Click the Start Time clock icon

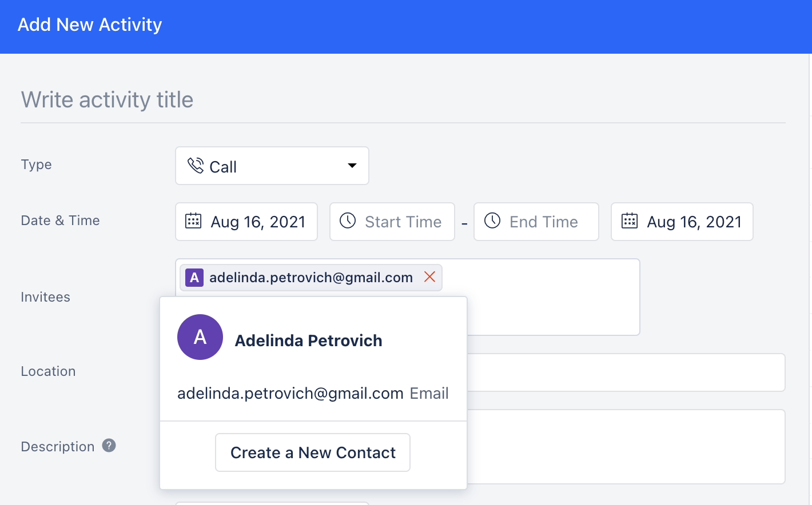[348, 221]
